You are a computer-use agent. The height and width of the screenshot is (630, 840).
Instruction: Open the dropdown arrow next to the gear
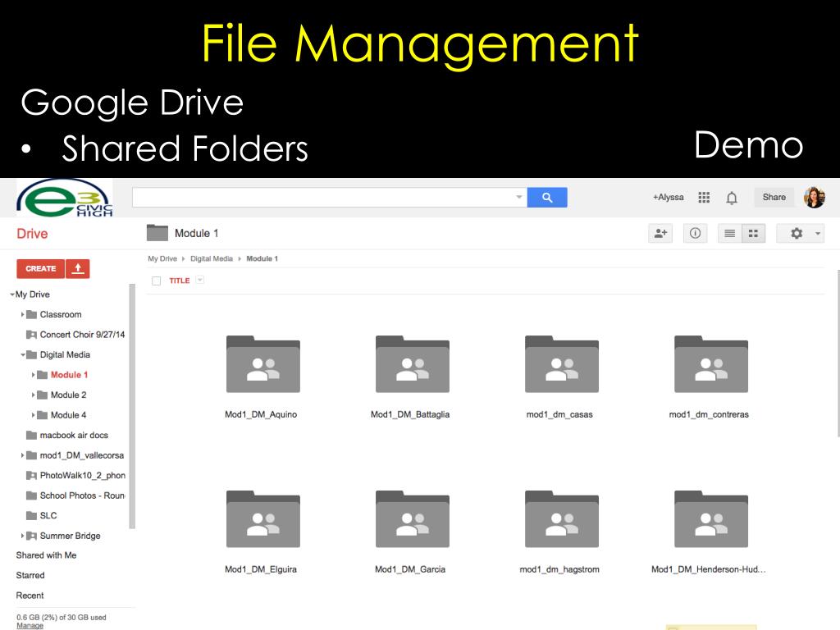818,234
